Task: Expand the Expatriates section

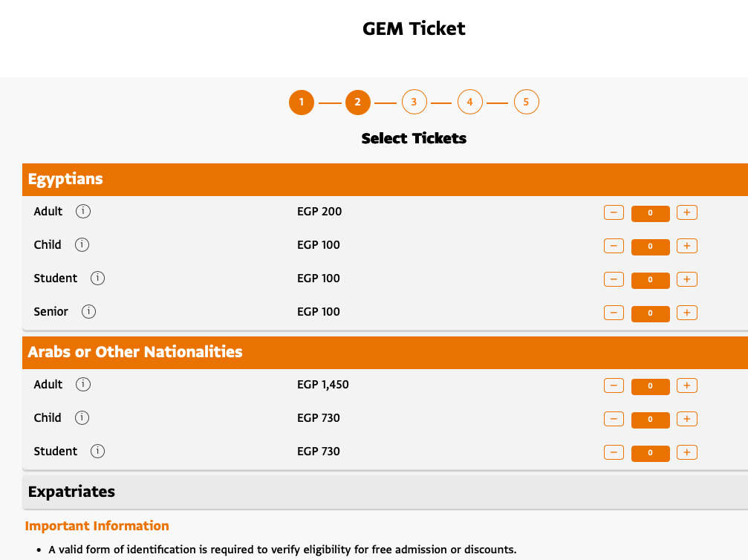Action: click(x=385, y=492)
